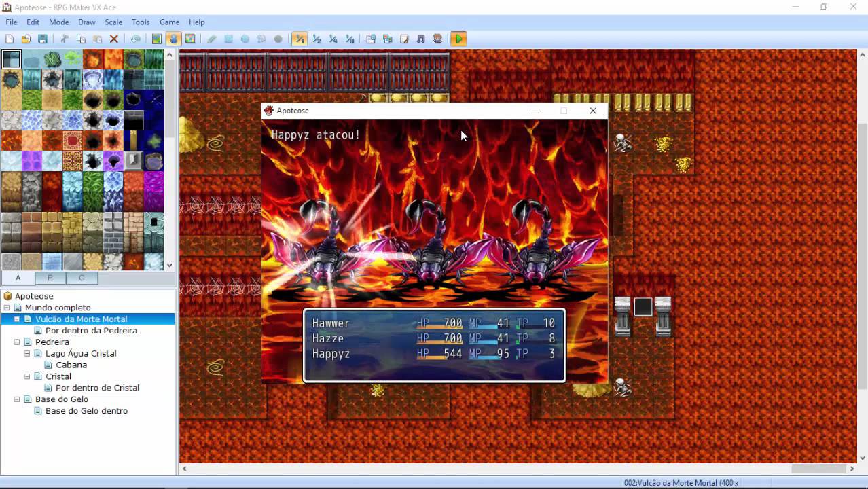Select the Ellipse drawing tool
Image resolution: width=868 pixels, height=489 pixels.
[x=245, y=39]
